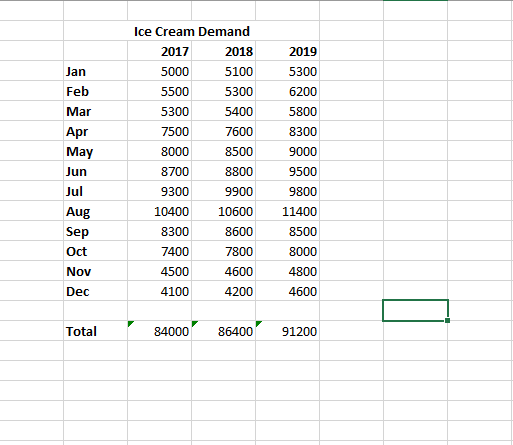Click the 2019 column header cell
513x445 pixels.
288,51
